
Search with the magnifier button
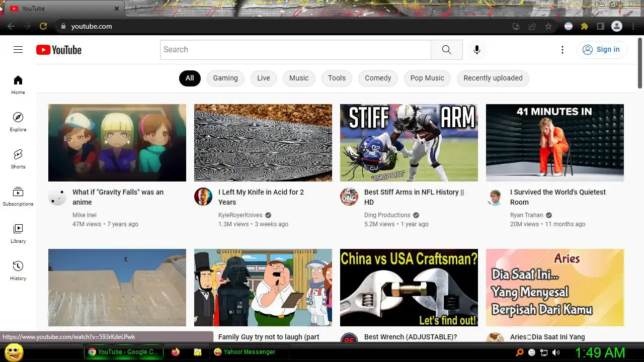pos(447,49)
